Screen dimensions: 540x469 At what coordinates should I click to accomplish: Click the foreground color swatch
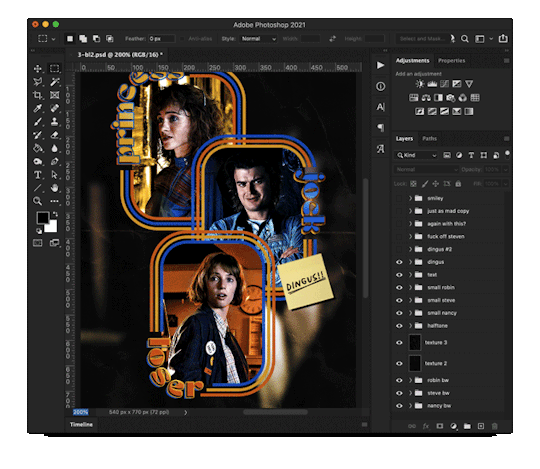click(x=43, y=218)
